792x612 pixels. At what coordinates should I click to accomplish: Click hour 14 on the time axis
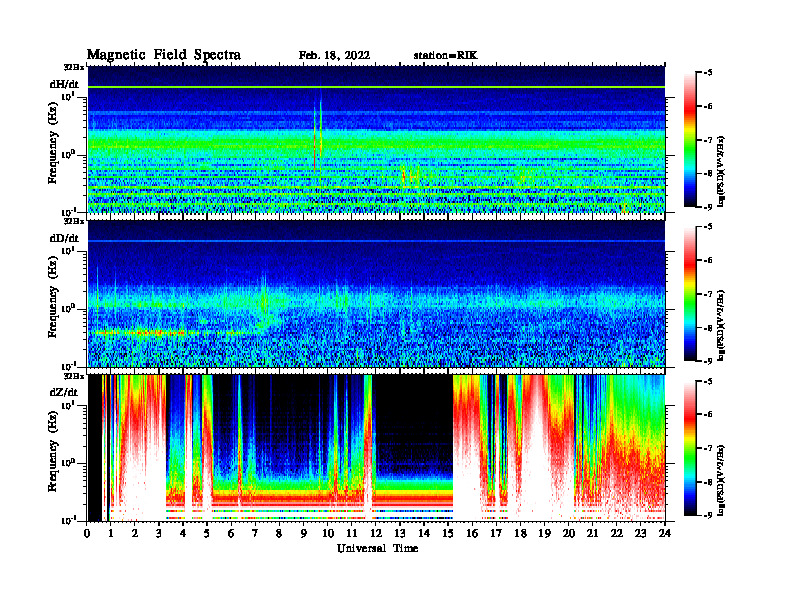424,533
